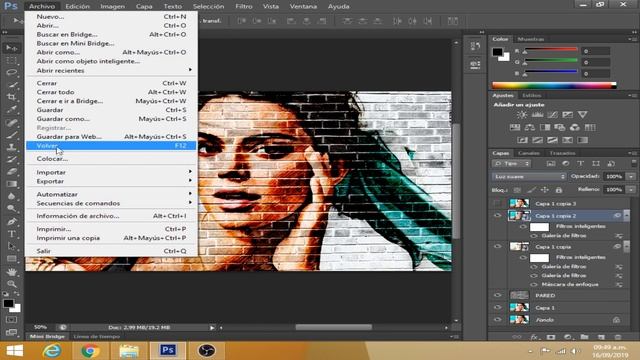This screenshot has width=640, height=360.
Task: Click Volver in the Archivo menu
Action: (111, 146)
